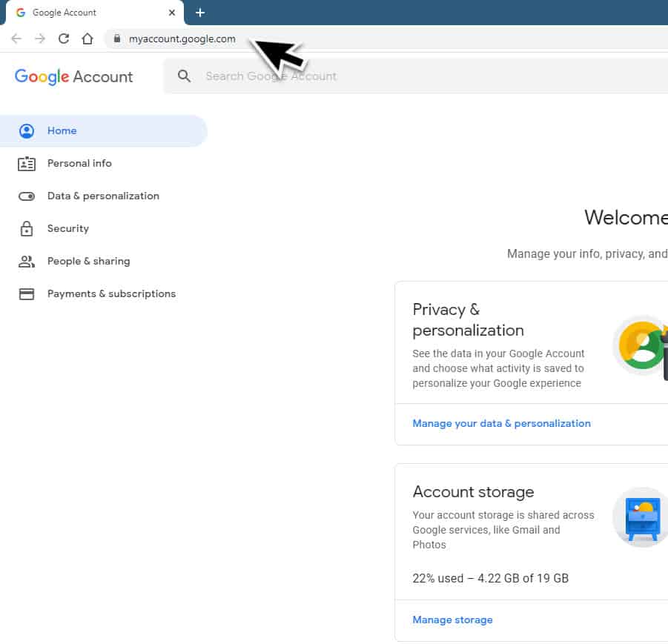Open the Home menu item

tap(104, 131)
